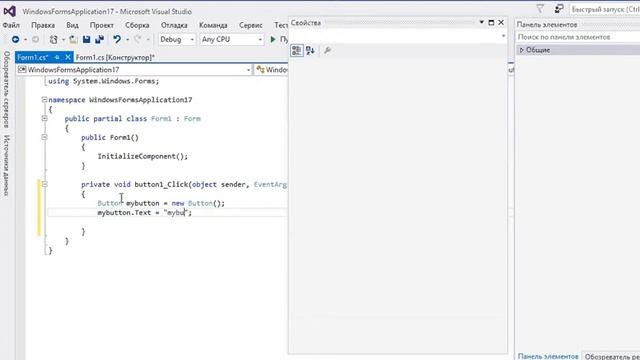Select the Панель элементов bottom tab
Viewport: 640px width, 360px height.
coord(548,356)
